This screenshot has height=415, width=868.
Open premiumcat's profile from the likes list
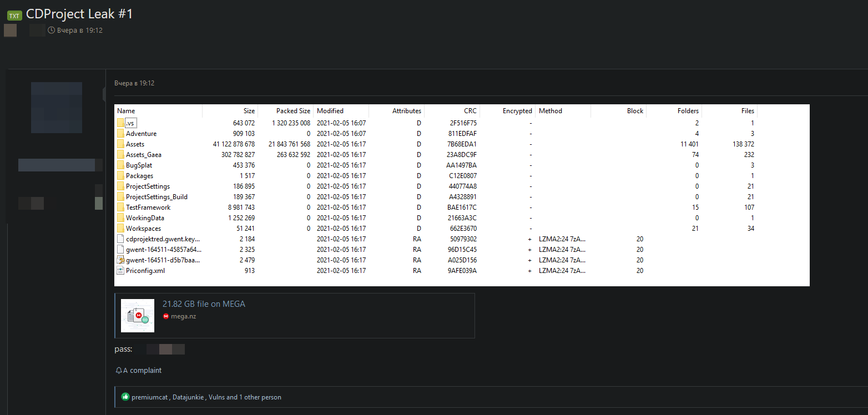[150, 397]
